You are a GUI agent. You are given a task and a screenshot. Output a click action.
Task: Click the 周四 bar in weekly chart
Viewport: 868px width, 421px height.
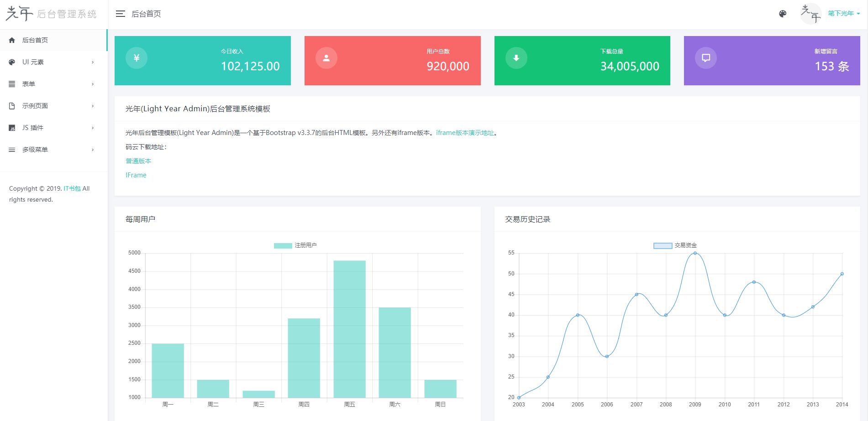click(x=304, y=358)
